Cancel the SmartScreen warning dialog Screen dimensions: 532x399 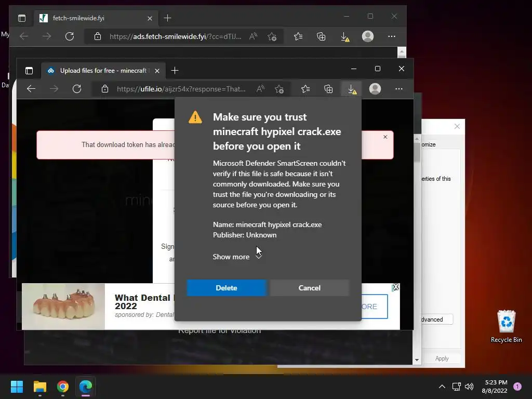(309, 288)
